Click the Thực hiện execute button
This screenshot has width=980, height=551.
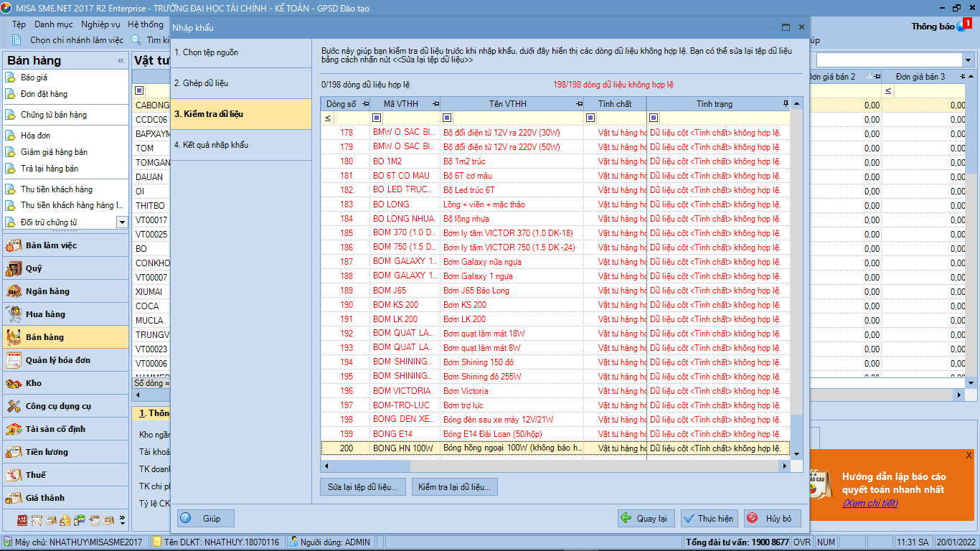pos(710,518)
